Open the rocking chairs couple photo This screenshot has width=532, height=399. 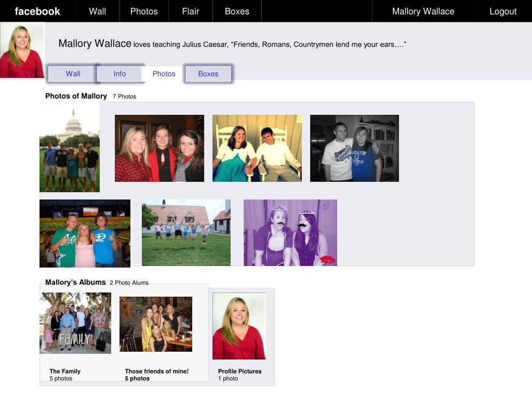point(257,148)
